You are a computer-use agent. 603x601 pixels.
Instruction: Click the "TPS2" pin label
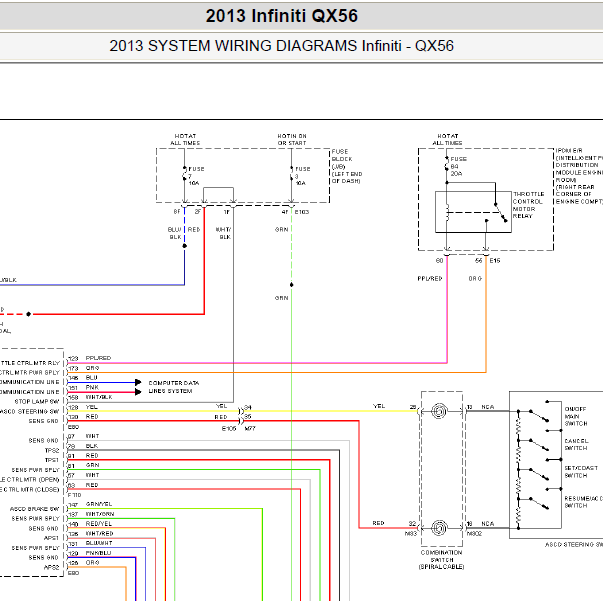(52, 450)
